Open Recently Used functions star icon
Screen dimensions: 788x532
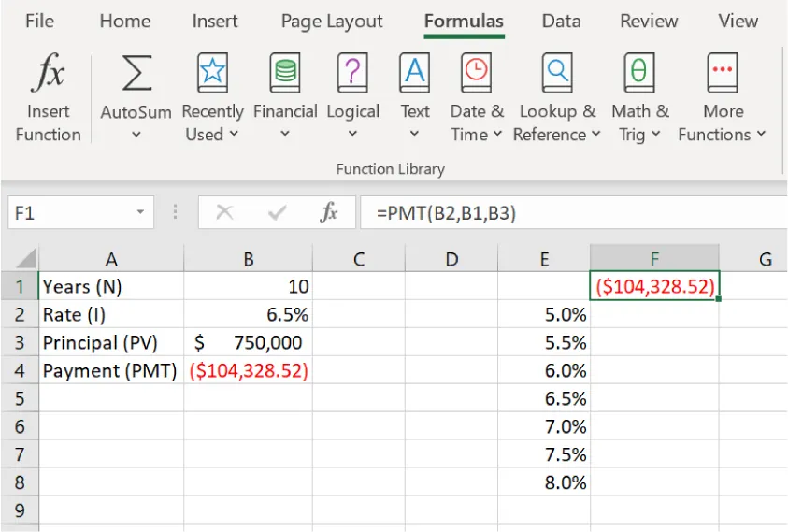coord(212,73)
